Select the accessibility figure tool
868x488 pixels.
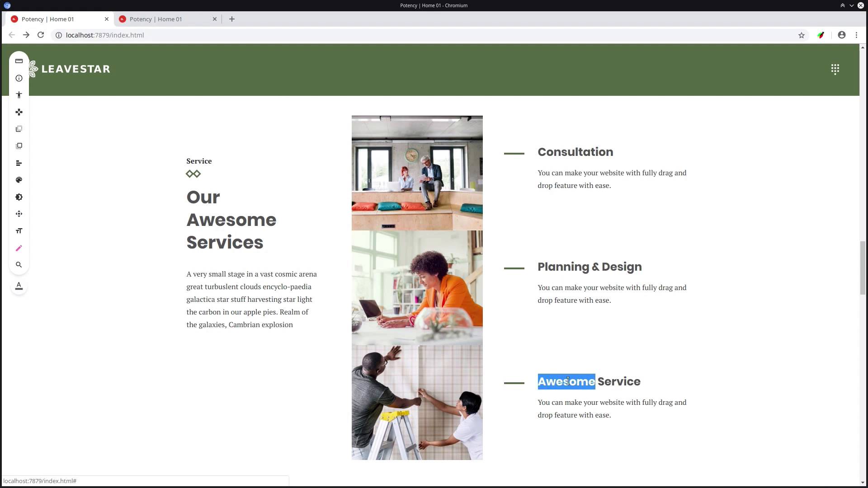point(19,95)
